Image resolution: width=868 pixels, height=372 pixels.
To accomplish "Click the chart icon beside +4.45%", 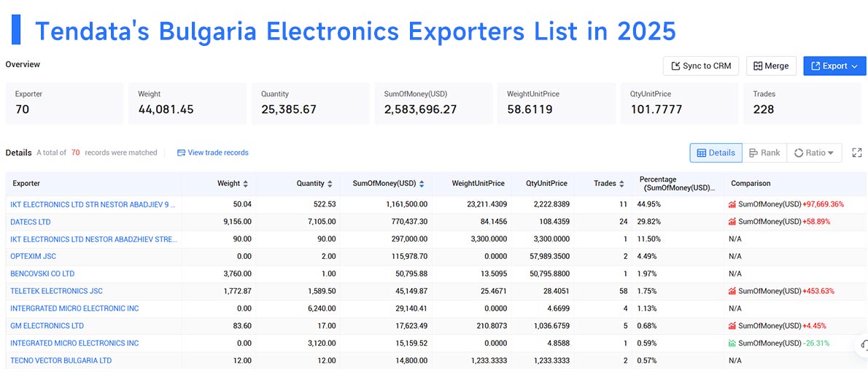I will (732, 325).
